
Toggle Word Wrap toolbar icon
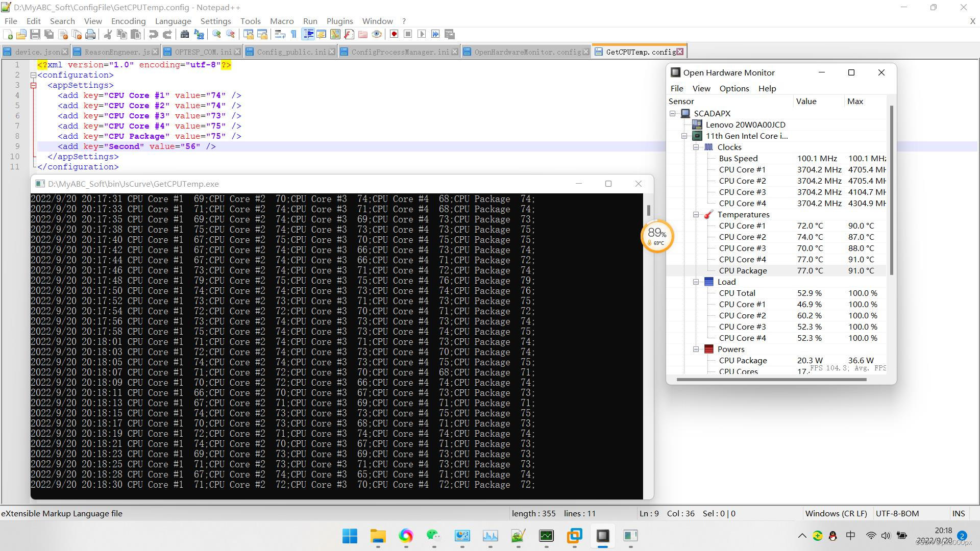click(x=280, y=35)
